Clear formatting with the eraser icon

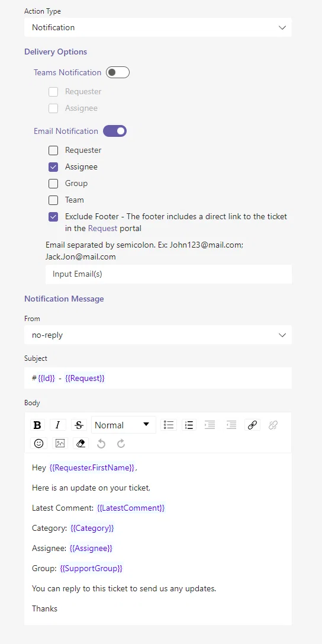[x=81, y=443]
